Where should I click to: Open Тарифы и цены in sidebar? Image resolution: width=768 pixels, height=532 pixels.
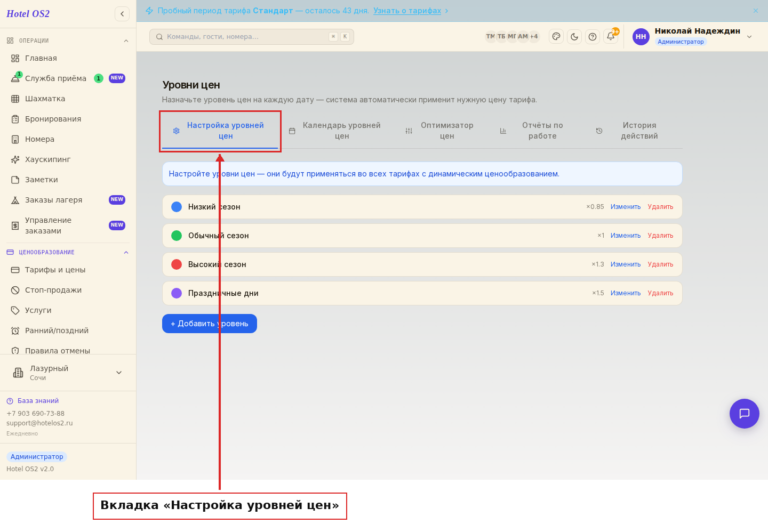point(68,270)
